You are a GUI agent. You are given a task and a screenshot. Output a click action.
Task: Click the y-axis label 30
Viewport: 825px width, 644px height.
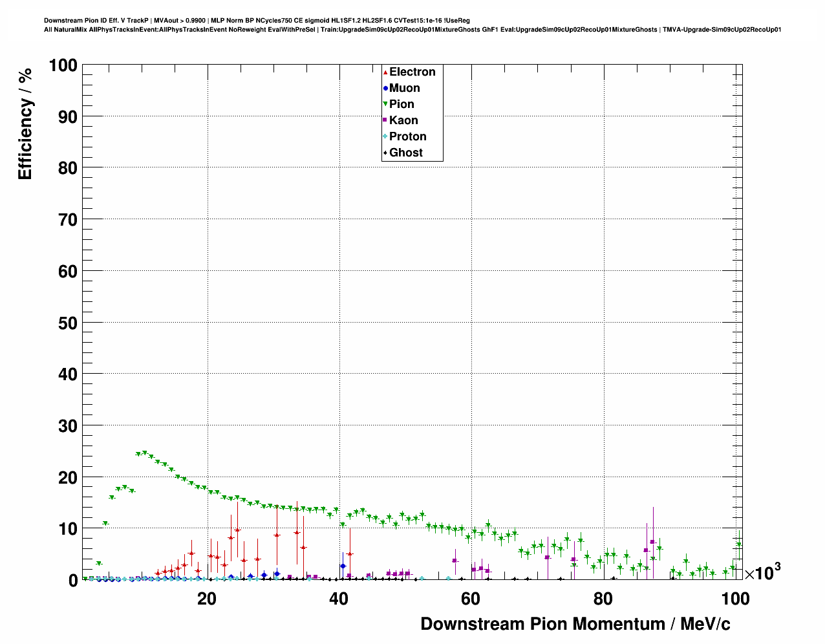coord(68,426)
